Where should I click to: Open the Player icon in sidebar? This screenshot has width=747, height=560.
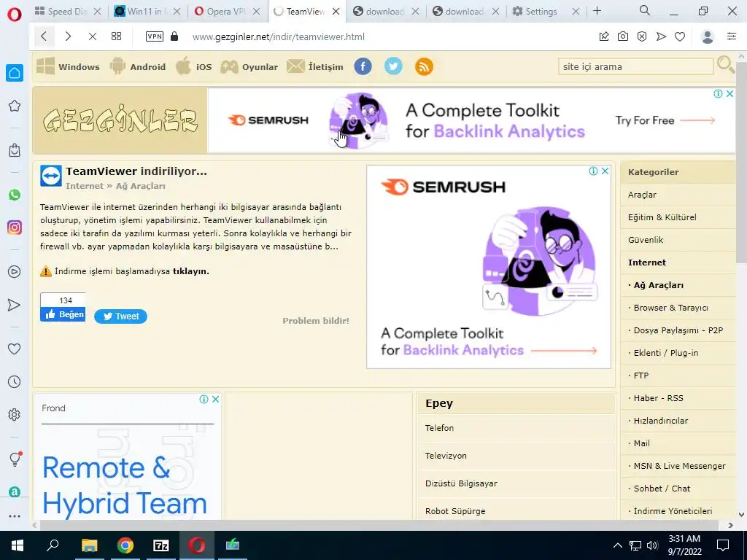pyautogui.click(x=15, y=272)
